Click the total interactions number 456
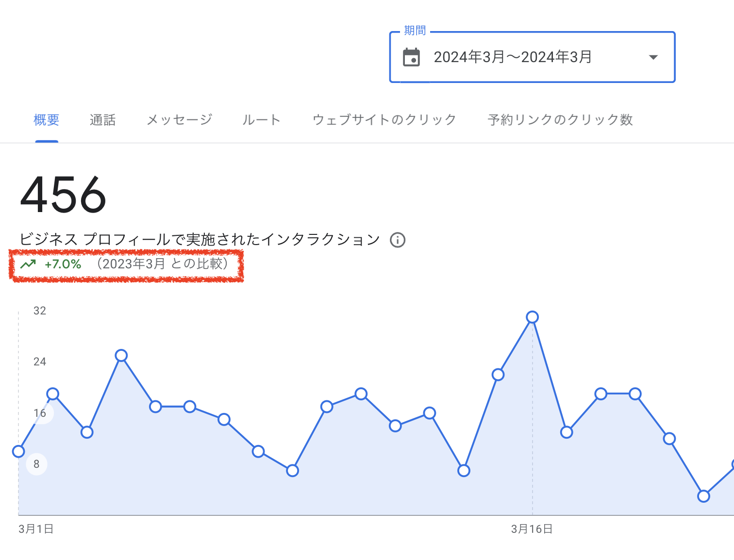 63,195
